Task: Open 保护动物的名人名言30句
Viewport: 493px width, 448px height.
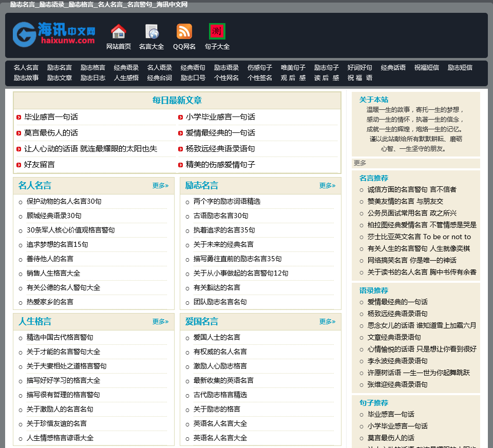Action: 64,201
